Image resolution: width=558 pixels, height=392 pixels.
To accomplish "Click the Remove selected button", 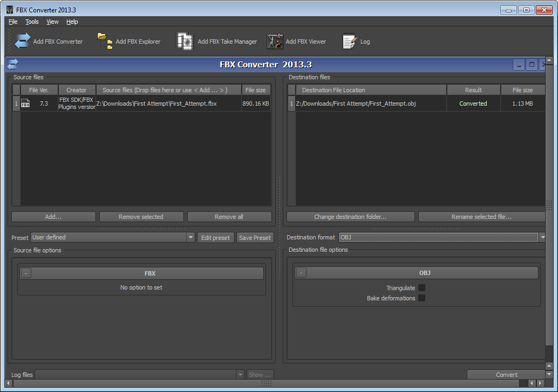I will point(141,217).
